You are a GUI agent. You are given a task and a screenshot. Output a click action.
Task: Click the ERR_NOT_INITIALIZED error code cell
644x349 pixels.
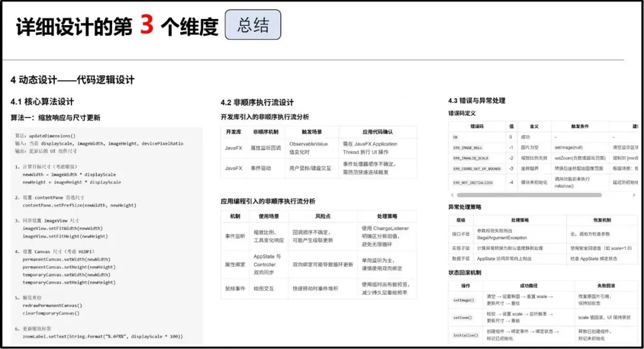(473, 182)
